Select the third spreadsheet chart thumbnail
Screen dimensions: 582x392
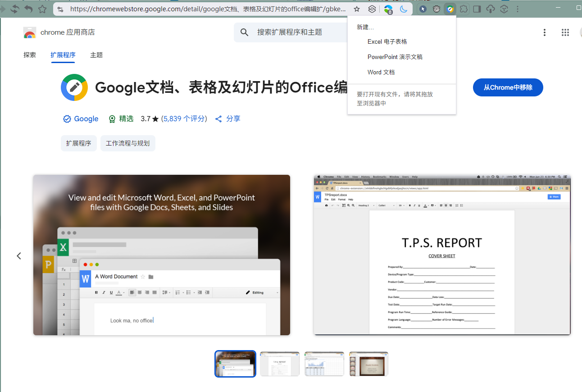(x=324, y=364)
